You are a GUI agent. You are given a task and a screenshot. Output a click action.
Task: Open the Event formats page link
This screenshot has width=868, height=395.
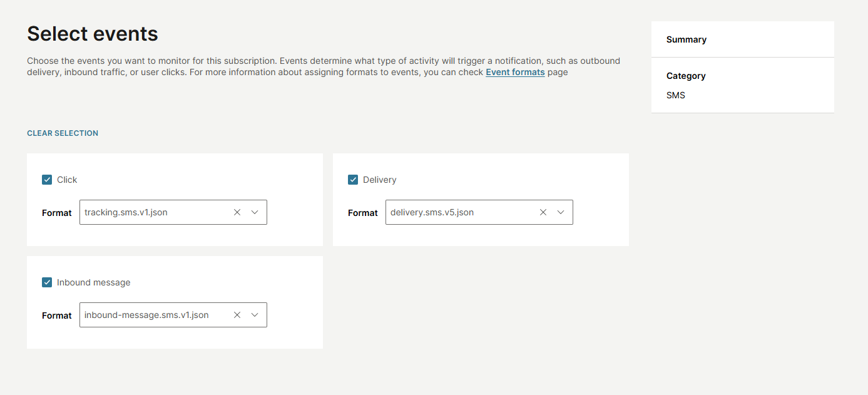[515, 72]
